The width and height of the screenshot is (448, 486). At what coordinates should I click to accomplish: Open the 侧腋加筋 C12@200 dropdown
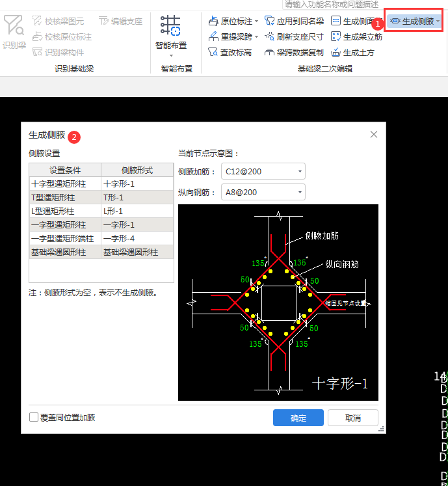tap(263, 171)
